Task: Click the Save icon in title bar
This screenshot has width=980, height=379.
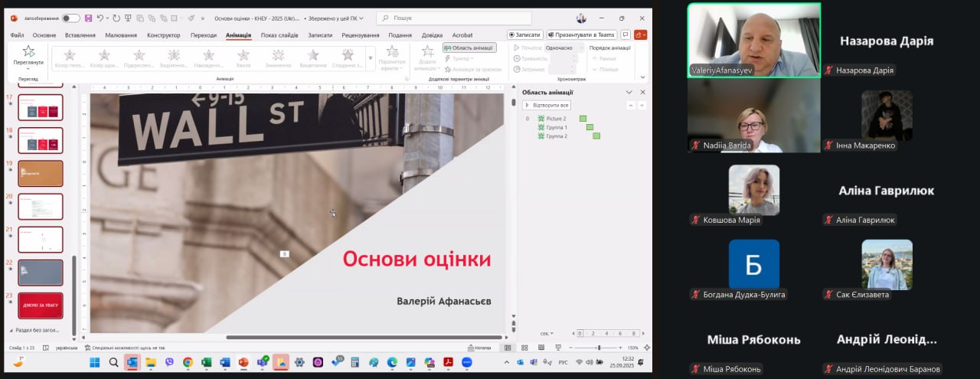Action: [89, 18]
